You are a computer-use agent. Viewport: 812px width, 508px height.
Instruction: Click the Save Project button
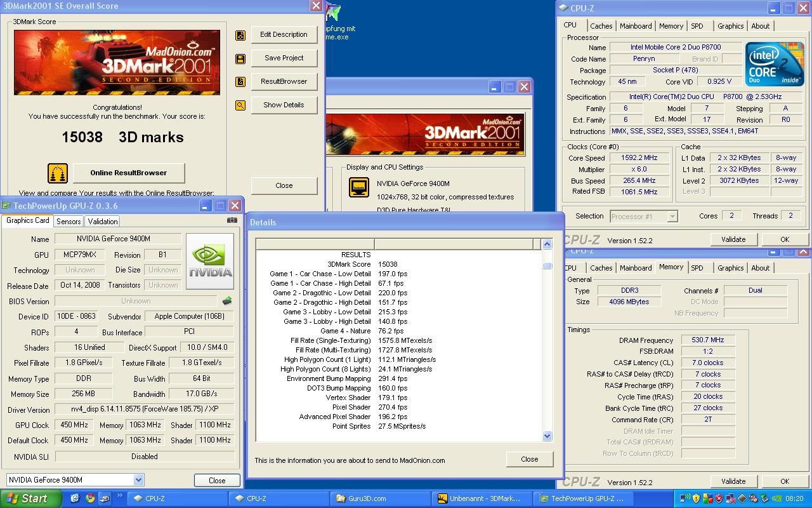[284, 58]
